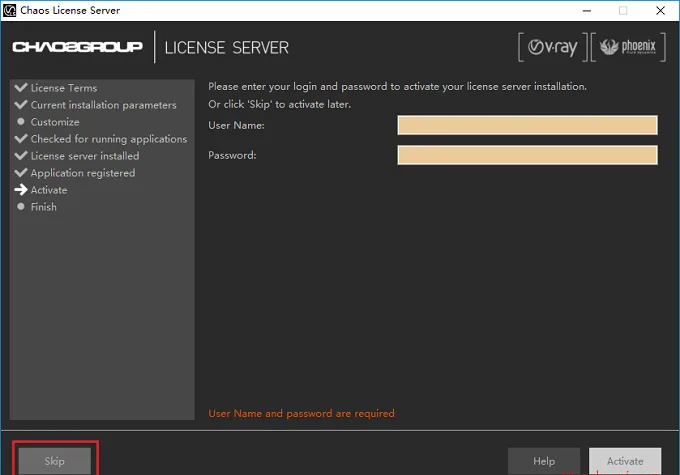Click the arrow icon beside Activate step
The image size is (680, 475).
click(21, 190)
